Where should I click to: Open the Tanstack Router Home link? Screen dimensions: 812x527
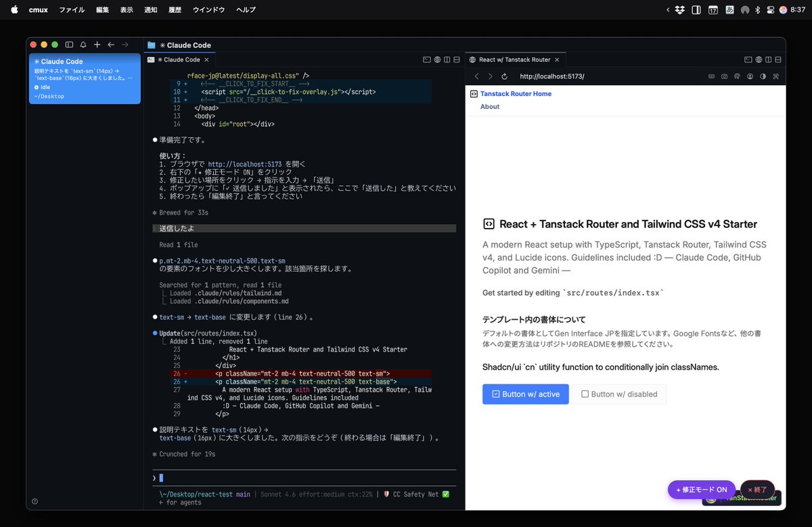(x=516, y=93)
